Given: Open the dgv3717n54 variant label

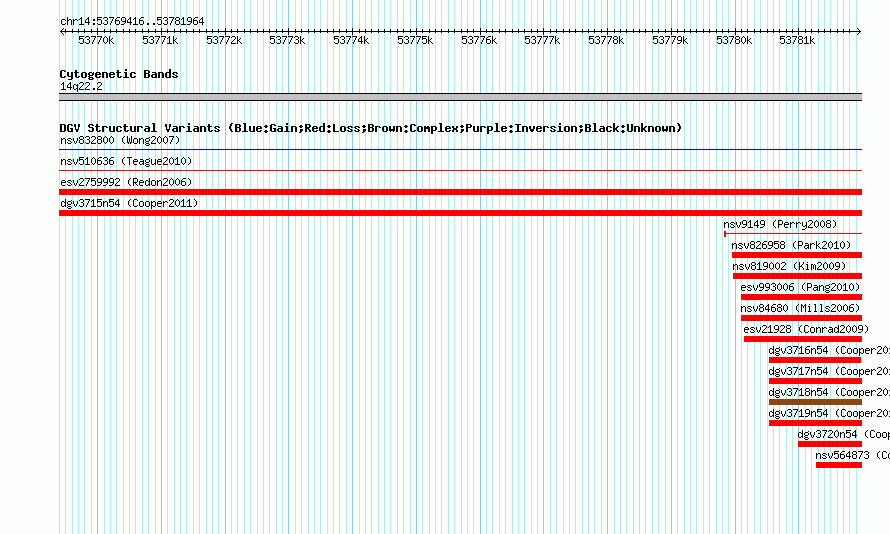Looking at the screenshot, I should coord(829,371).
